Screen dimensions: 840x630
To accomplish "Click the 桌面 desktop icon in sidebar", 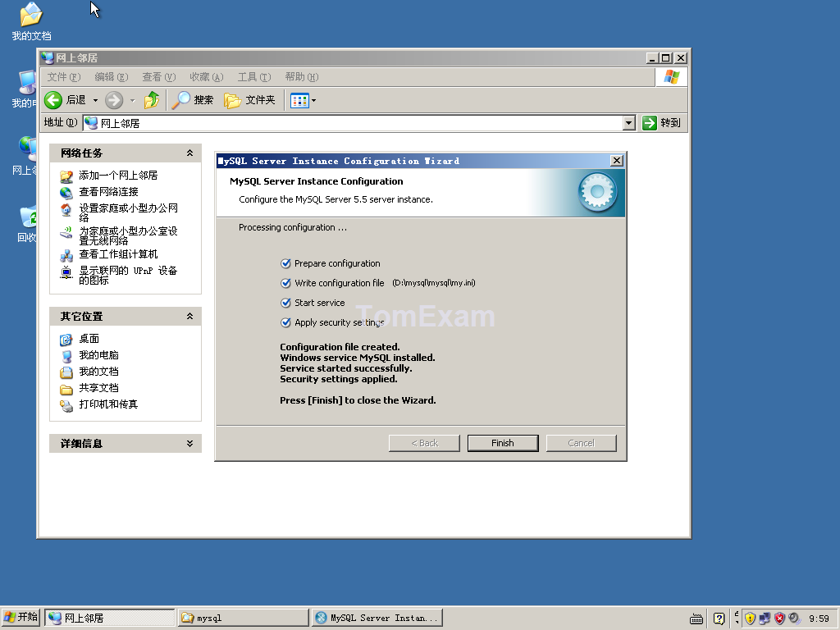I will click(x=66, y=340).
